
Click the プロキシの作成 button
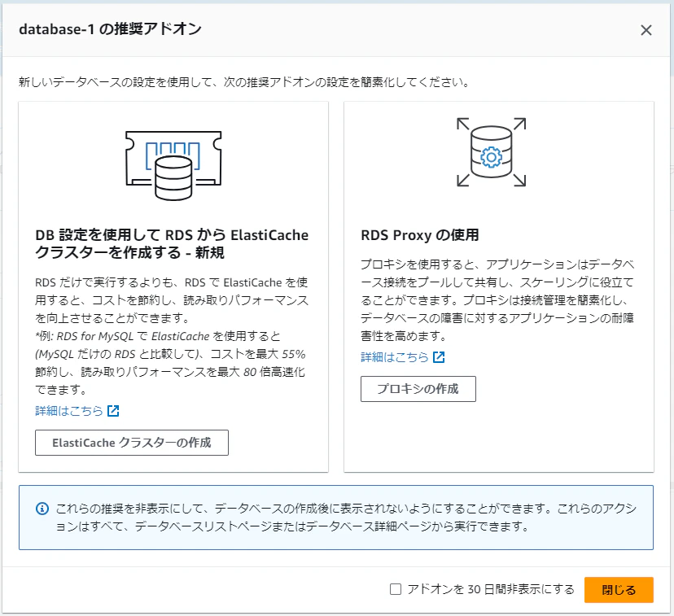click(x=418, y=389)
